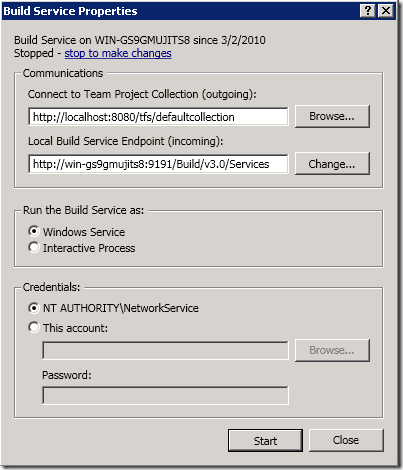403x470 pixels.
Task: Click the Change... endpoint button
Action: [x=332, y=164]
